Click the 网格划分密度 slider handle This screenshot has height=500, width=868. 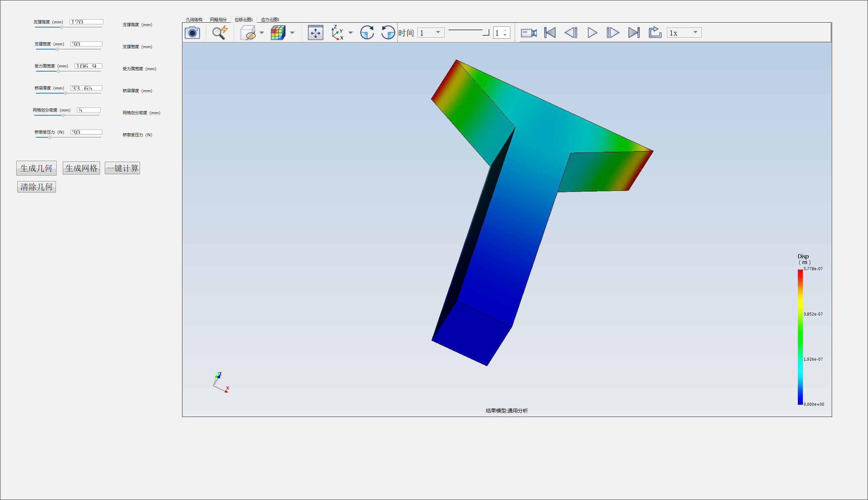(63, 115)
